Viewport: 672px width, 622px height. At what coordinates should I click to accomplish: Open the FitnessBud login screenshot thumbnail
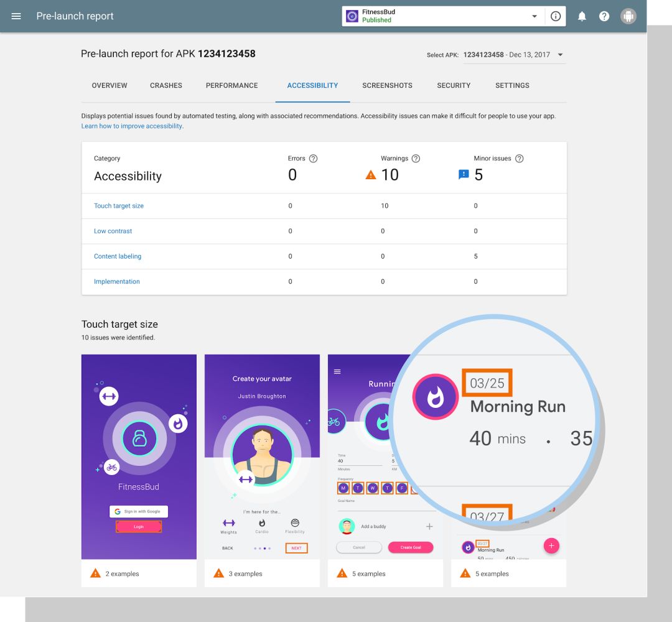(x=139, y=457)
